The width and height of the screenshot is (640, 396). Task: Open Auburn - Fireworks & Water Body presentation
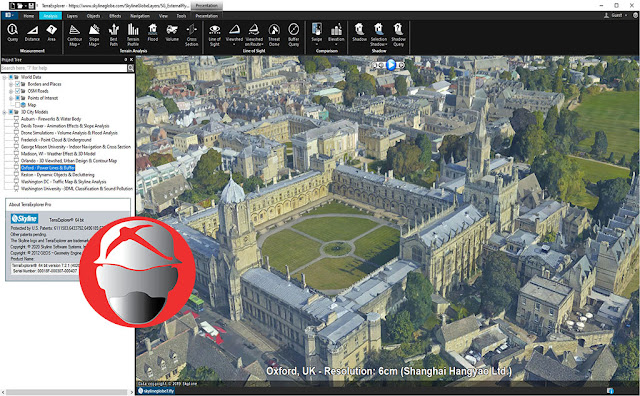point(51,119)
